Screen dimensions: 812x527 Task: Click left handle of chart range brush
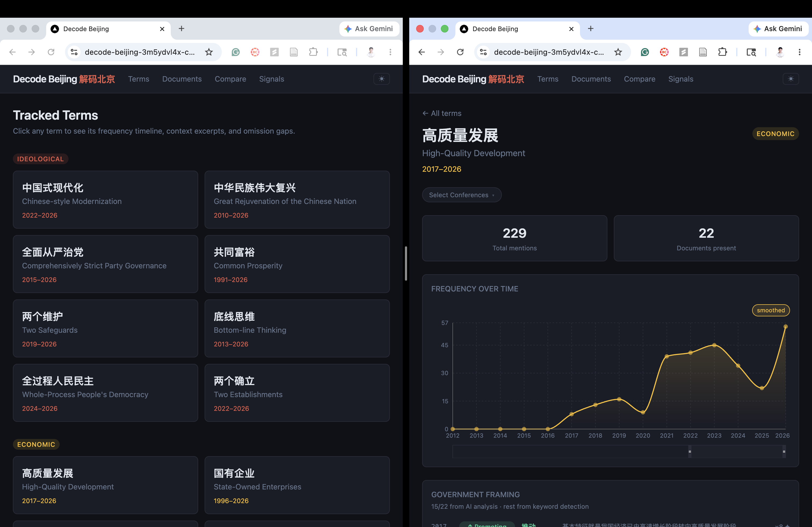(x=690, y=451)
